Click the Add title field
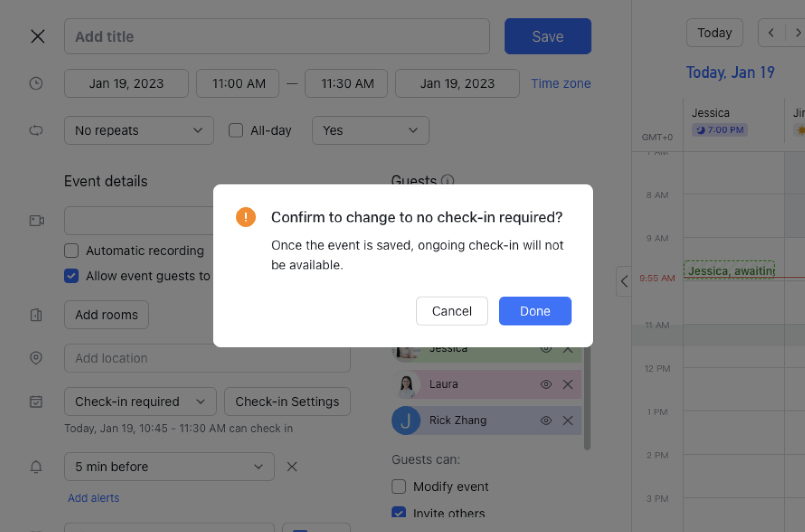This screenshot has height=532, width=805. [277, 36]
